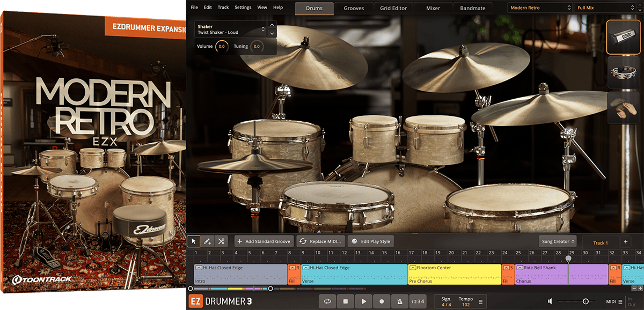This screenshot has width=644, height=310.
Task: Select the hand claps percussion icon
Action: [623, 107]
